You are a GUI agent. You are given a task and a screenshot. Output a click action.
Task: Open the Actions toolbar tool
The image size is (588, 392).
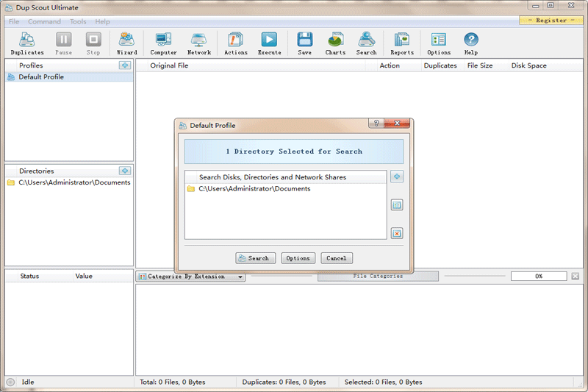[x=235, y=43]
